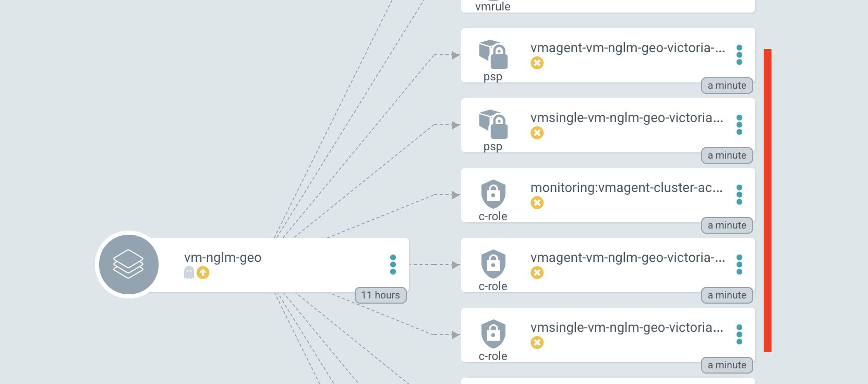Toggle the error badge on monitoring:vmagent-cluster card

click(537, 203)
